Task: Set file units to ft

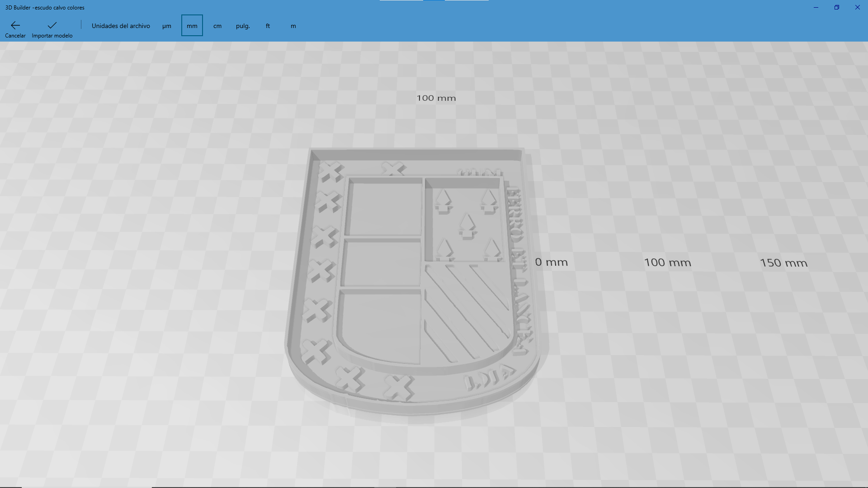Action: pos(268,26)
